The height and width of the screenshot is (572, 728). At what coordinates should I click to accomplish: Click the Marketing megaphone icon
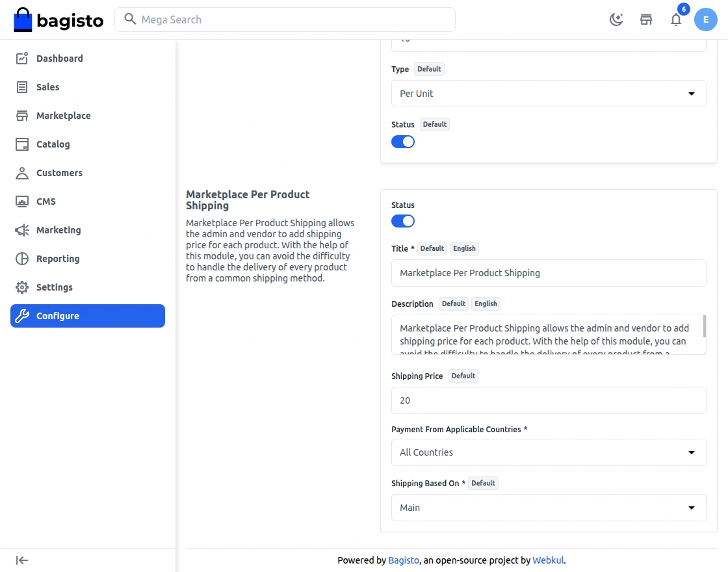tap(22, 230)
